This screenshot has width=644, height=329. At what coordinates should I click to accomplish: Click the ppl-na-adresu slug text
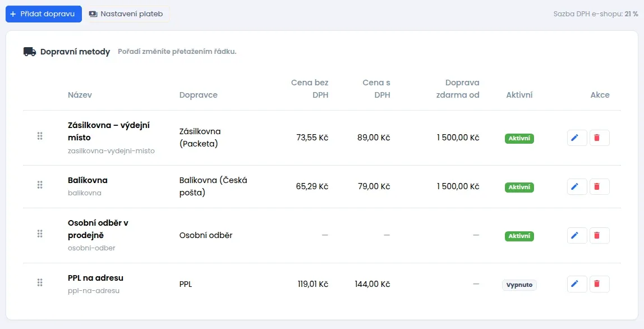coord(94,291)
